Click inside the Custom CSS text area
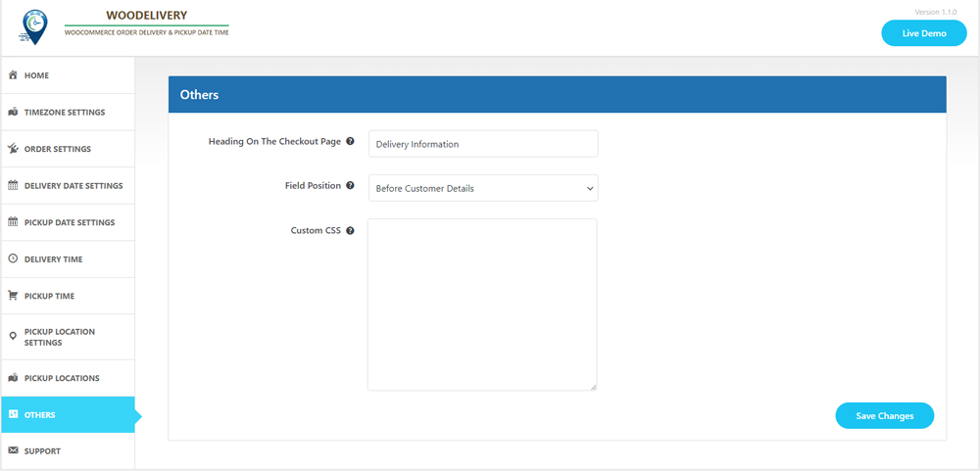980x471 pixels. [482, 304]
